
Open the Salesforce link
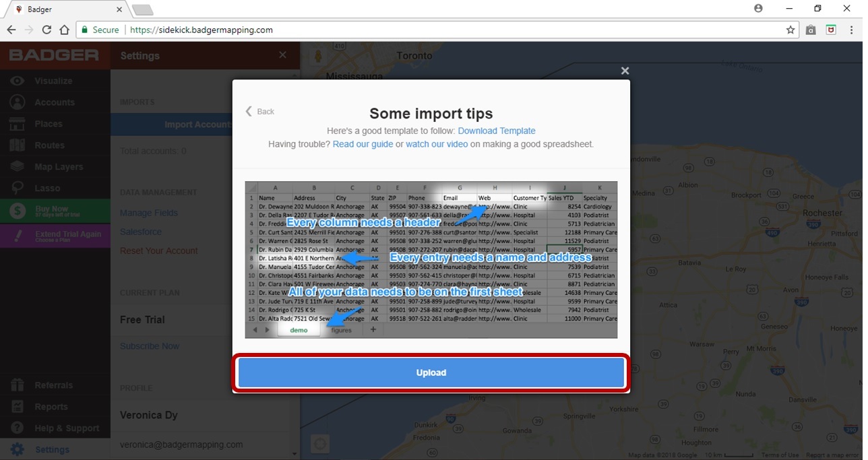(x=141, y=232)
